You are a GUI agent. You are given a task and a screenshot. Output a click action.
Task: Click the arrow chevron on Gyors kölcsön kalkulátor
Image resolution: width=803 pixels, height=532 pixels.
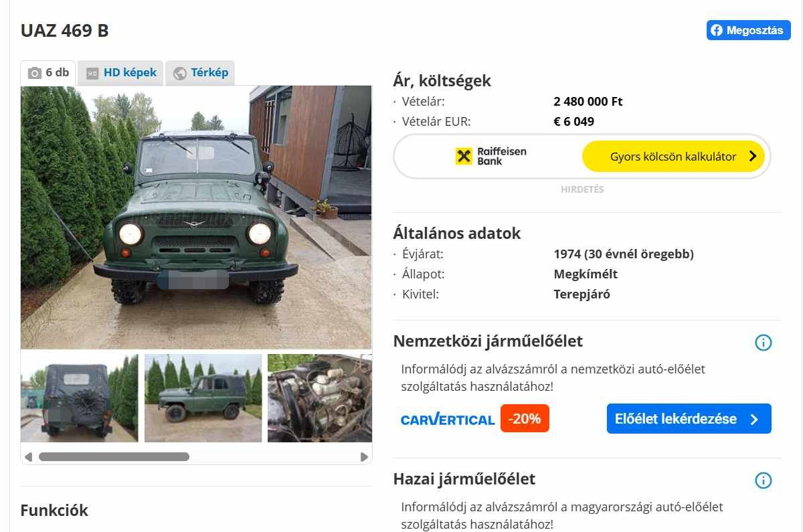[752, 157]
